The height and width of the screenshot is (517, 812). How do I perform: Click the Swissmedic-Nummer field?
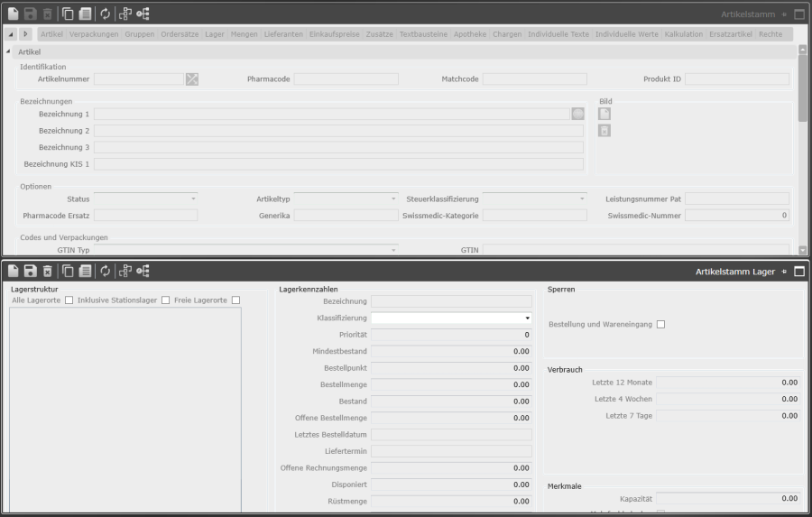[737, 216]
